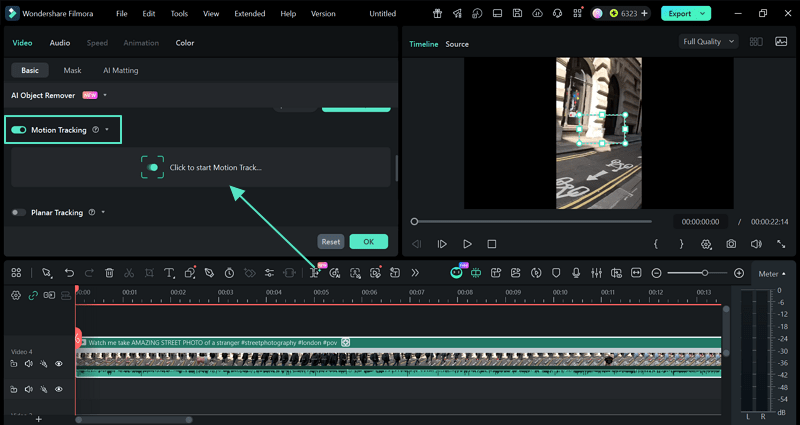Image resolution: width=800 pixels, height=425 pixels.
Task: Click the Undo arrow in timeline toolbar
Action: pos(69,273)
